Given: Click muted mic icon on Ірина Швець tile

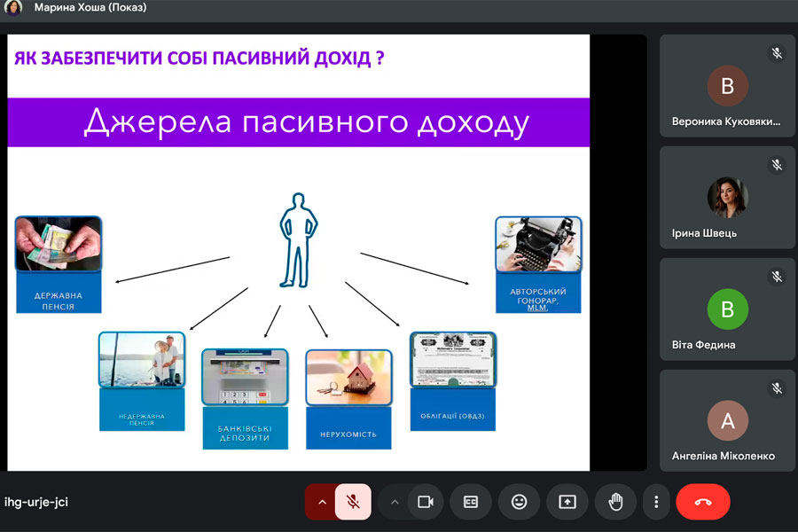Looking at the screenshot, I should (x=777, y=165).
